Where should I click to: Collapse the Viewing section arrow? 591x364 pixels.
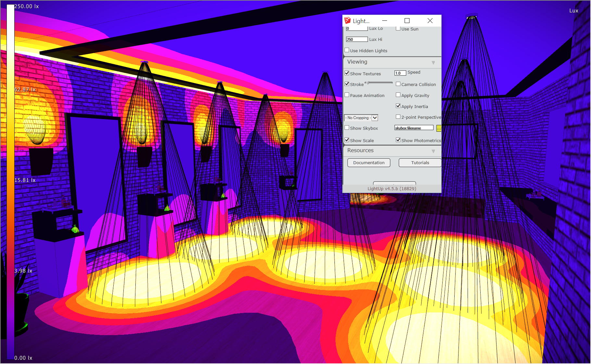point(433,63)
